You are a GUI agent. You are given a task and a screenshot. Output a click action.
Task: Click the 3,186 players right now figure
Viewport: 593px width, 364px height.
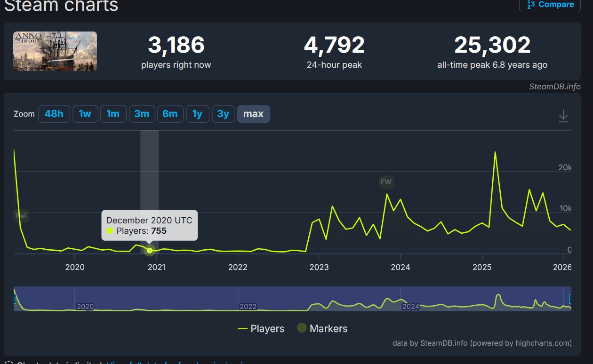[176, 45]
